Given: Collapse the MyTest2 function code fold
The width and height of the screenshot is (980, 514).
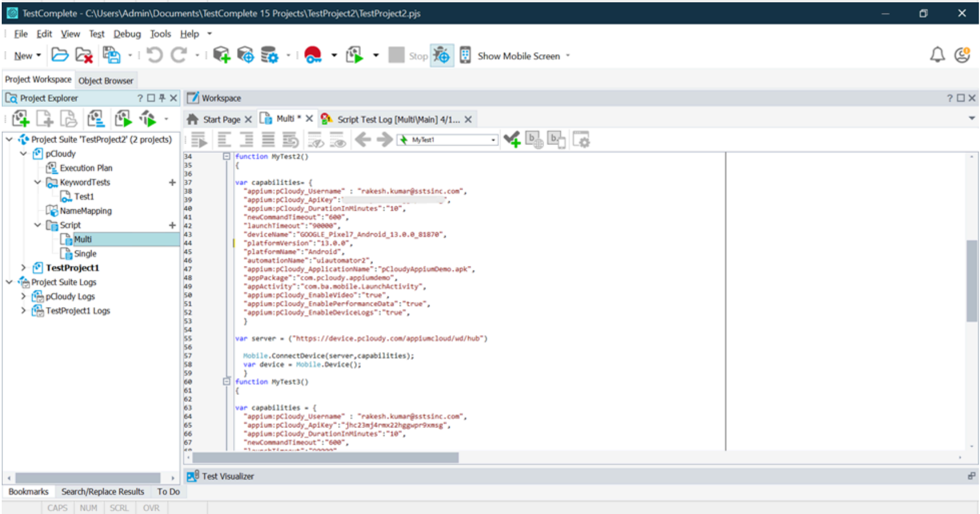Looking at the screenshot, I should tap(226, 156).
